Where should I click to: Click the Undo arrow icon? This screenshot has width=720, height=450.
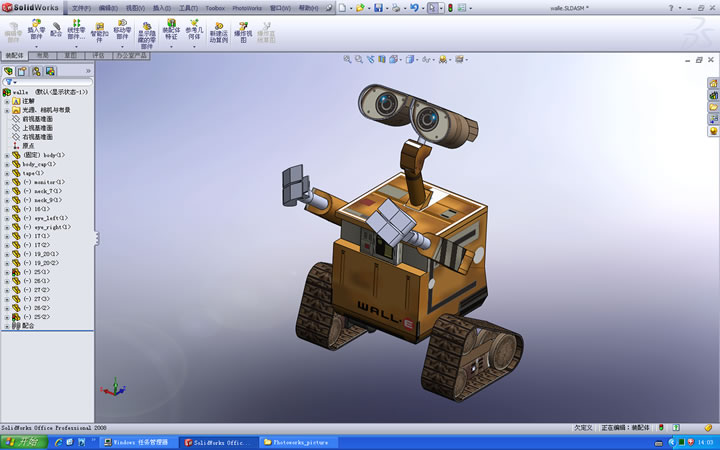[x=414, y=8]
